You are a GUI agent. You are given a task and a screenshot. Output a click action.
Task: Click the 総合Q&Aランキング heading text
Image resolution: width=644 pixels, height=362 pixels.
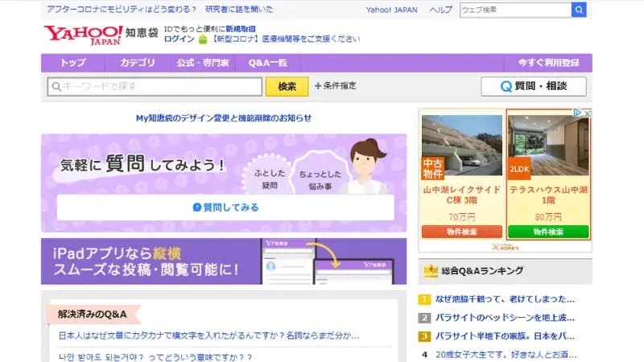pos(482,271)
